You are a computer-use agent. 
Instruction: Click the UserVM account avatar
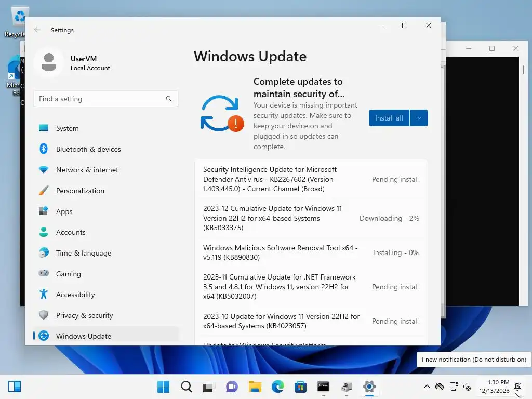coord(49,62)
